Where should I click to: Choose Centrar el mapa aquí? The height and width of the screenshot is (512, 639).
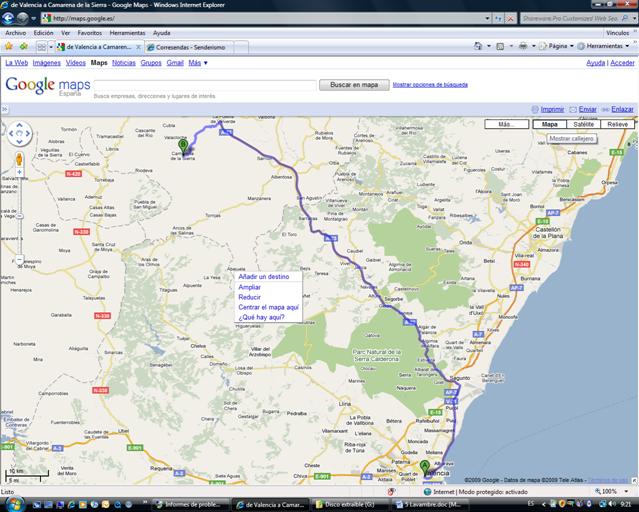point(269,307)
